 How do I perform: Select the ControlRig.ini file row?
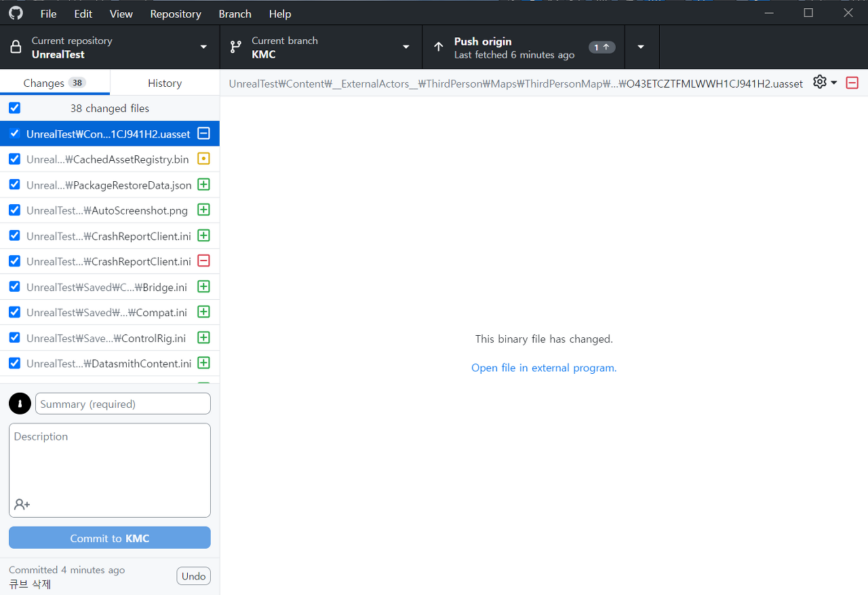coord(110,337)
